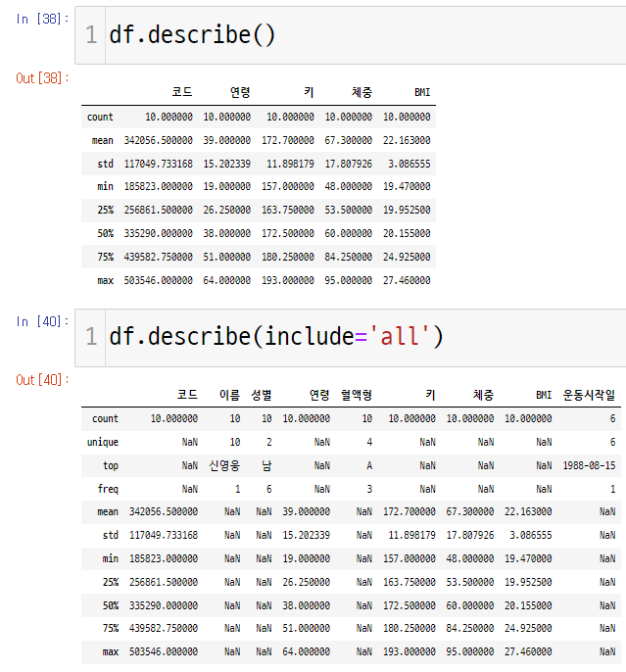
Task: Click count 운동시작일 value 6
Action: click(612, 418)
